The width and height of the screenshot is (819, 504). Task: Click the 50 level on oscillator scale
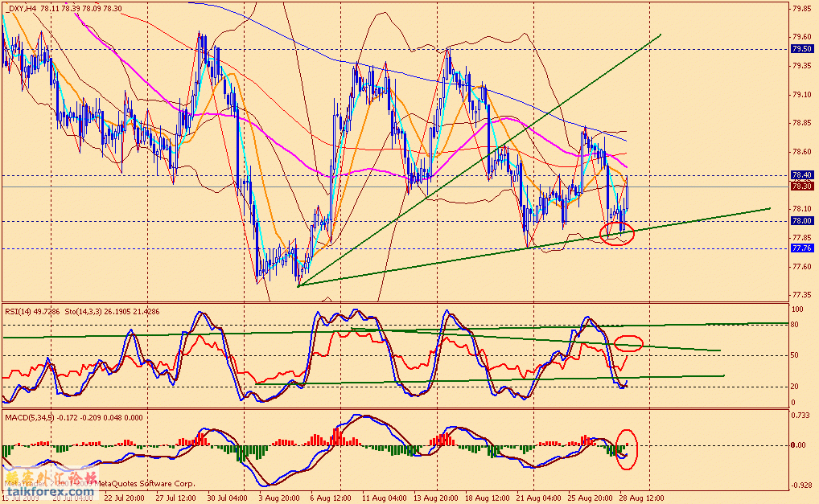click(795, 355)
